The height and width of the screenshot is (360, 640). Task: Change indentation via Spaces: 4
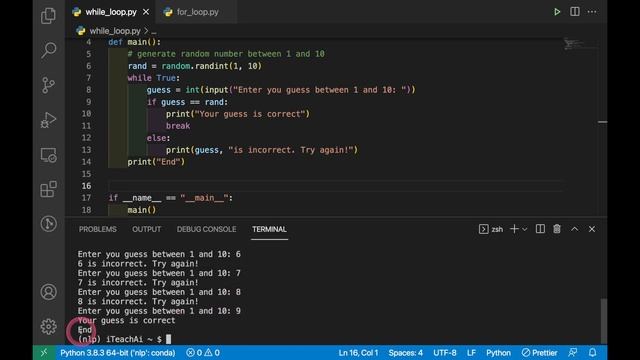405,353
